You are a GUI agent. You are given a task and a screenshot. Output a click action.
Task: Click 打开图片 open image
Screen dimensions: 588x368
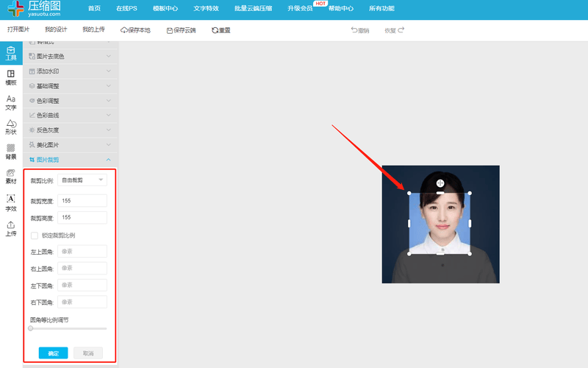point(18,29)
